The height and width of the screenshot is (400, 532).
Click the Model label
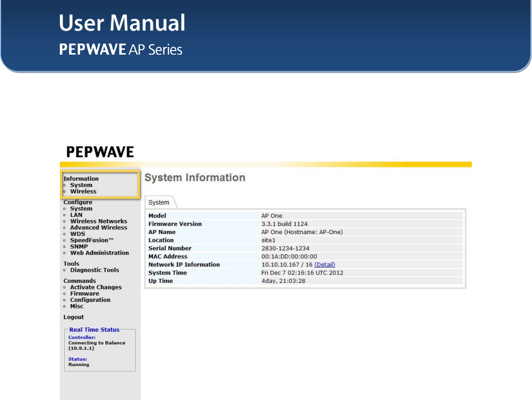(x=157, y=216)
